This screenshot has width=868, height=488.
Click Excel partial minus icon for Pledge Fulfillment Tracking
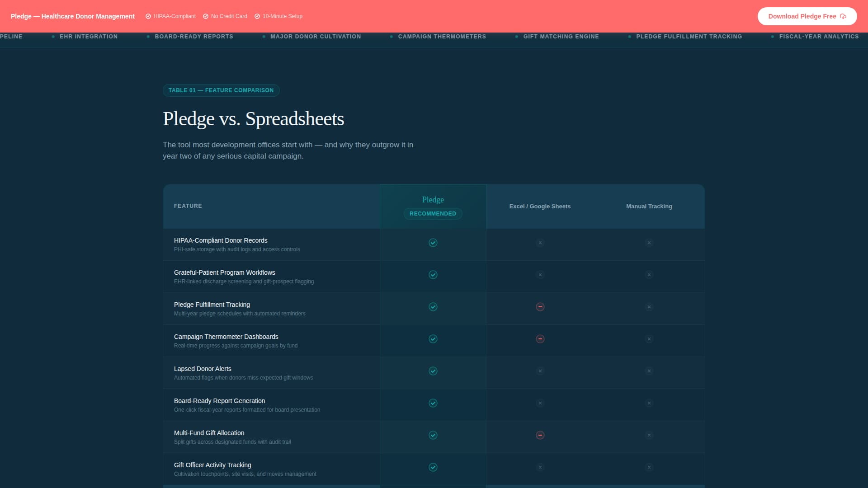coord(540,307)
